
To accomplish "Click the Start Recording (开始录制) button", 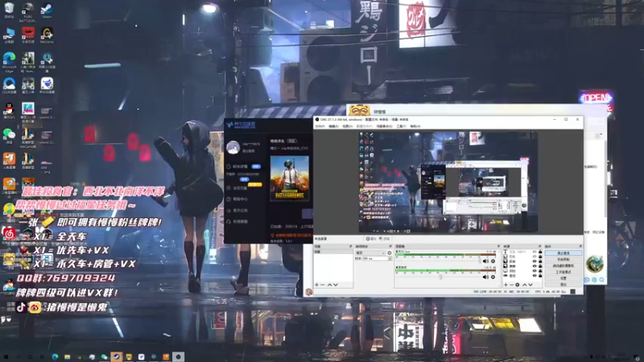I will click(x=563, y=259).
